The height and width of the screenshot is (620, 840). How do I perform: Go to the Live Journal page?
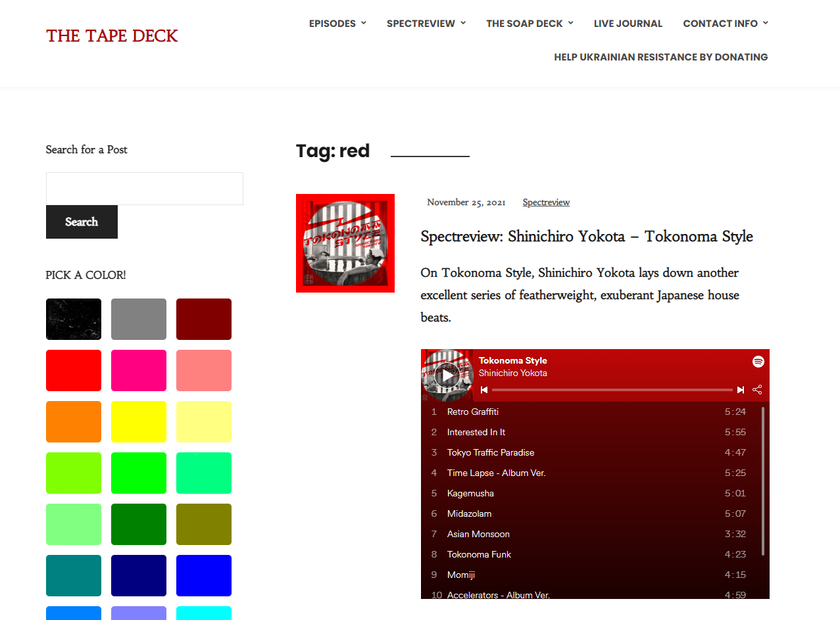coord(628,24)
